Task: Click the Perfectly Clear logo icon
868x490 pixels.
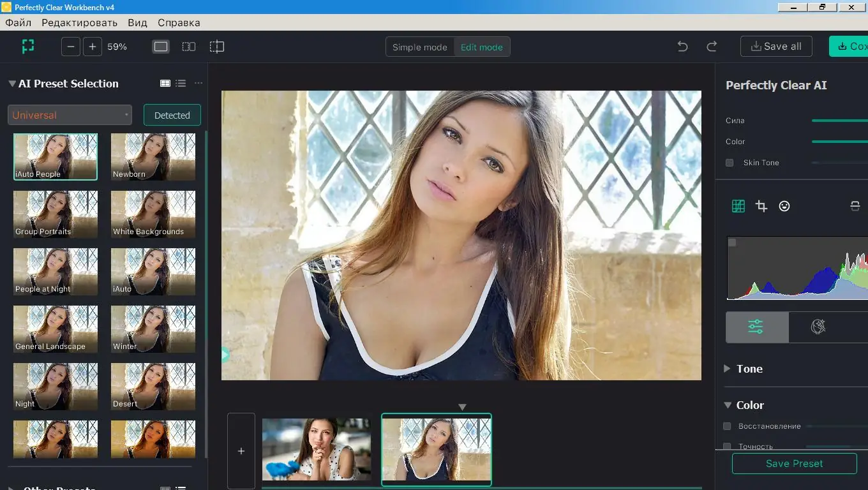Action: pos(27,46)
